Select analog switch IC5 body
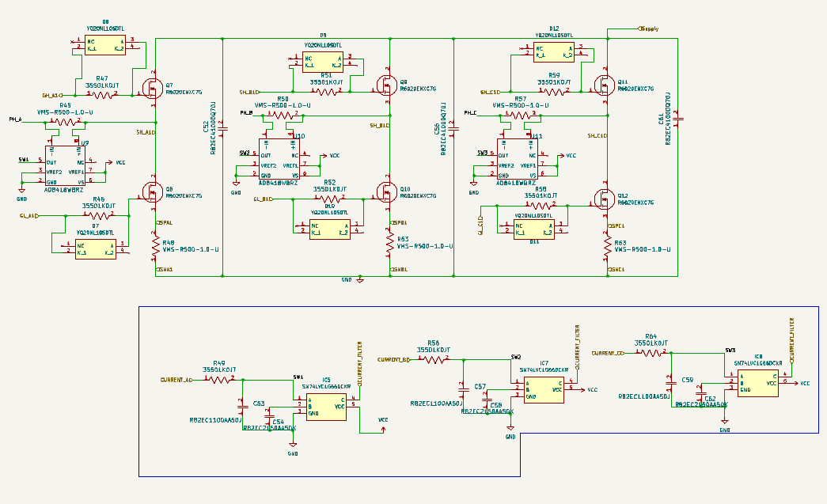This screenshot has width=827, height=504. click(327, 407)
